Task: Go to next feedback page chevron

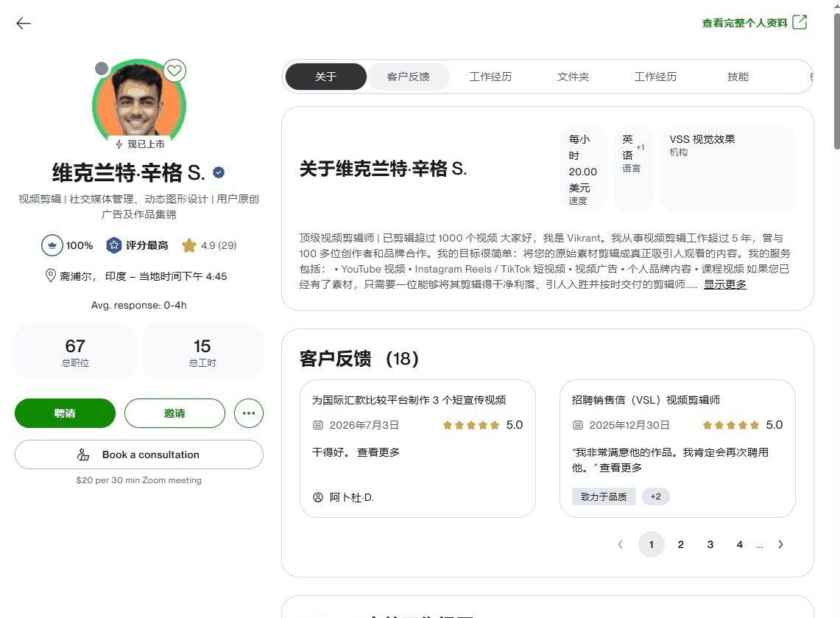Action: pos(780,544)
